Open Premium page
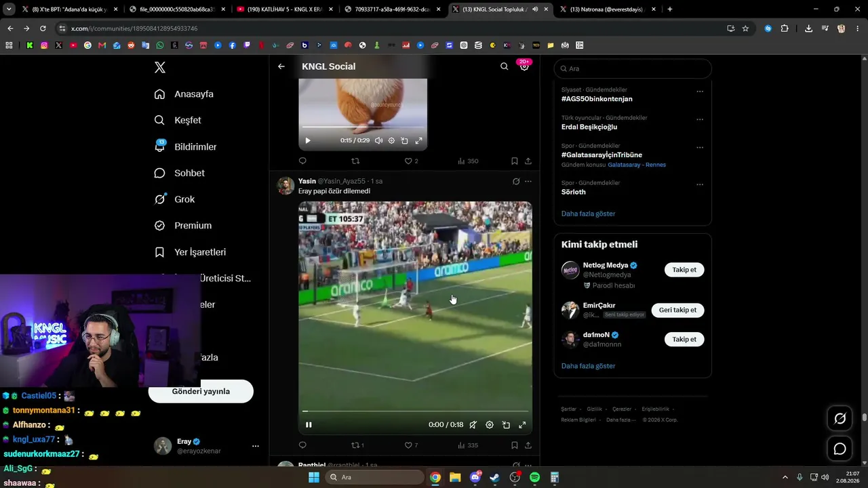The width and height of the screenshot is (868, 488). (x=183, y=226)
